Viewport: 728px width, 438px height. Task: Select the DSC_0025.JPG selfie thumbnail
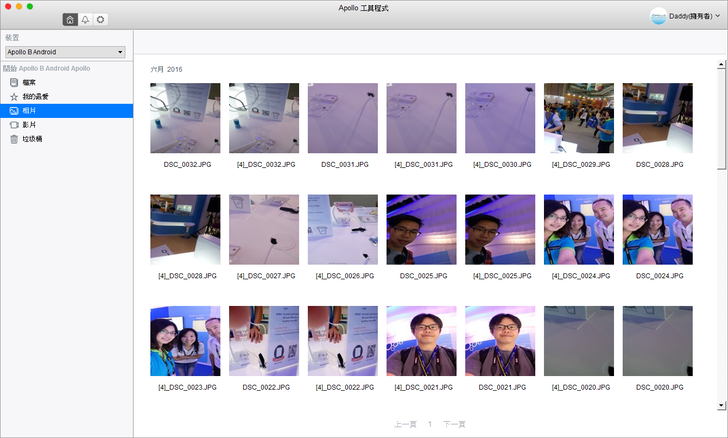coord(421,230)
